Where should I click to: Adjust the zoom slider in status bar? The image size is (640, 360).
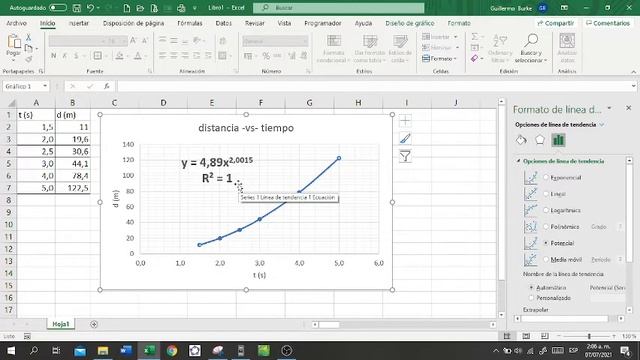pos(589,336)
